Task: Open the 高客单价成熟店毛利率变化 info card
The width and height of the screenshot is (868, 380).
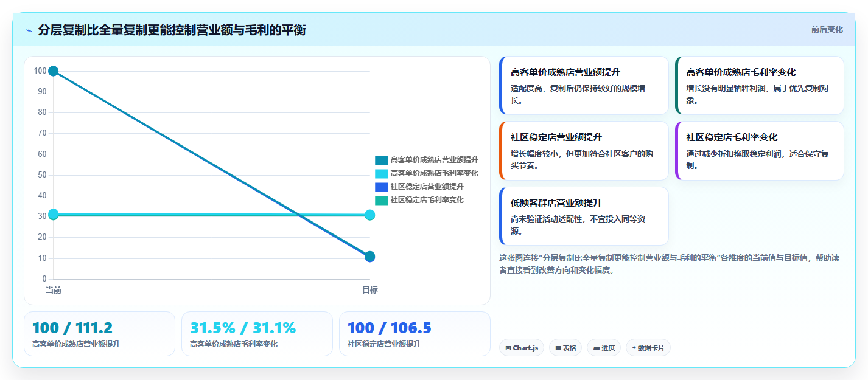Action: click(x=760, y=85)
